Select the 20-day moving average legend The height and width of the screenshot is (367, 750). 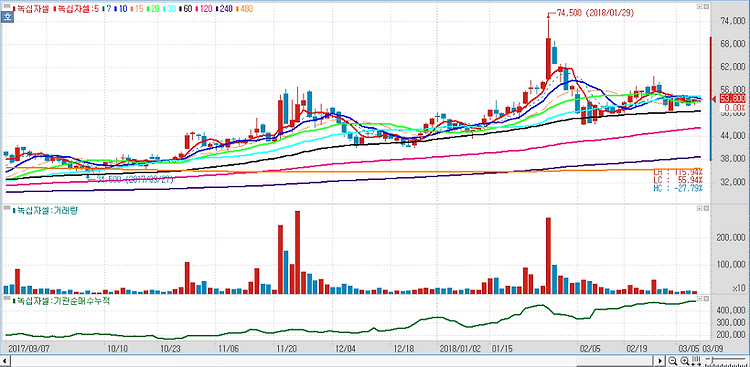click(x=153, y=9)
